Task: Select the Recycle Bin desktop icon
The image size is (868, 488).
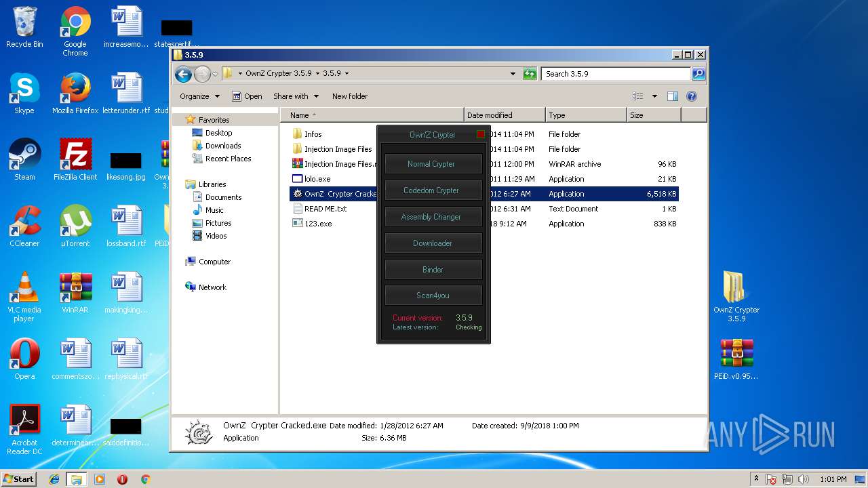Action: (24, 28)
